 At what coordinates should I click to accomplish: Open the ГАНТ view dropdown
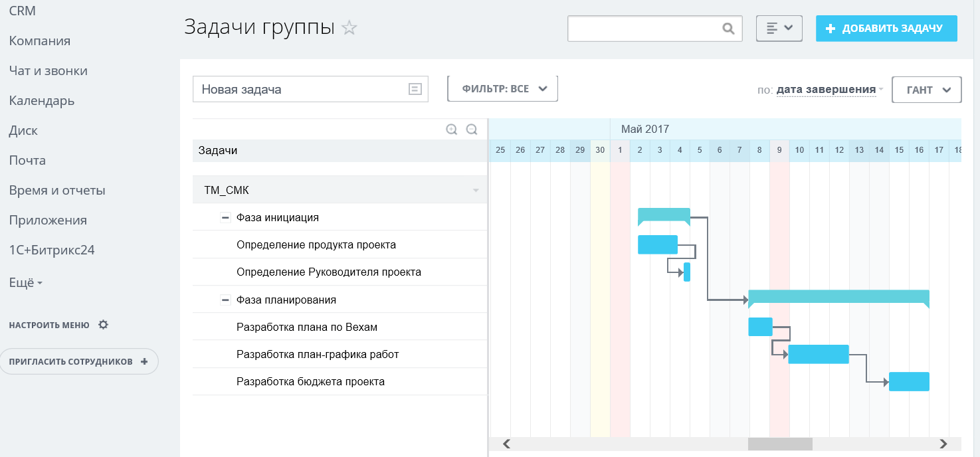pos(926,90)
